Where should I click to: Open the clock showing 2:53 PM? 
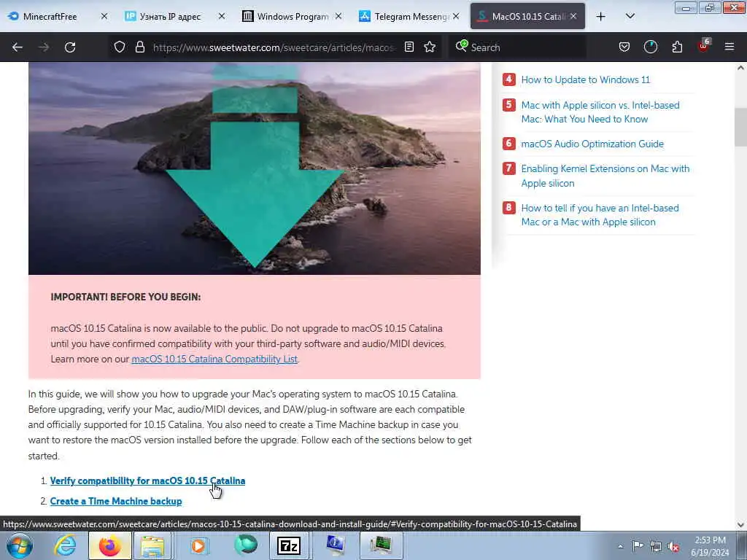point(710,546)
